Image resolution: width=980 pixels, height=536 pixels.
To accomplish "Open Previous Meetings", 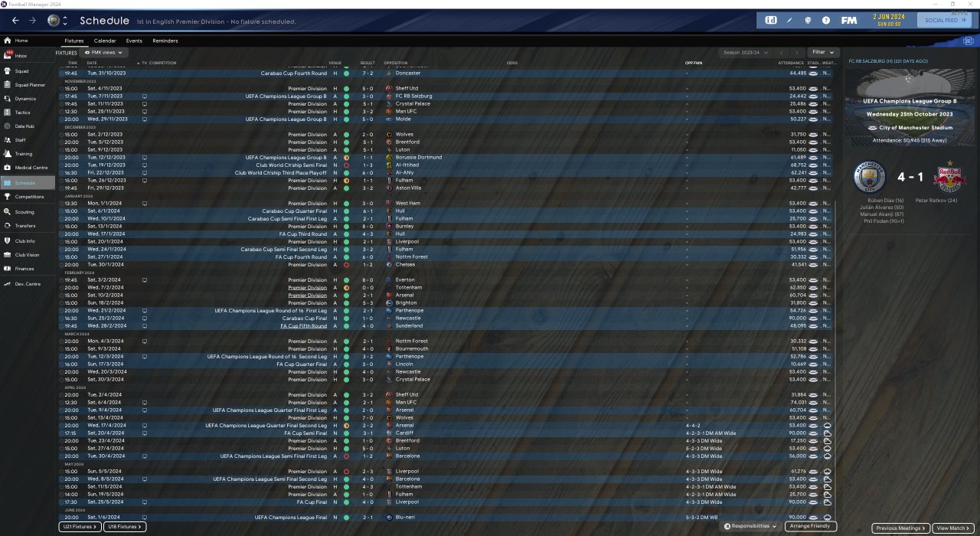I will point(900,528).
